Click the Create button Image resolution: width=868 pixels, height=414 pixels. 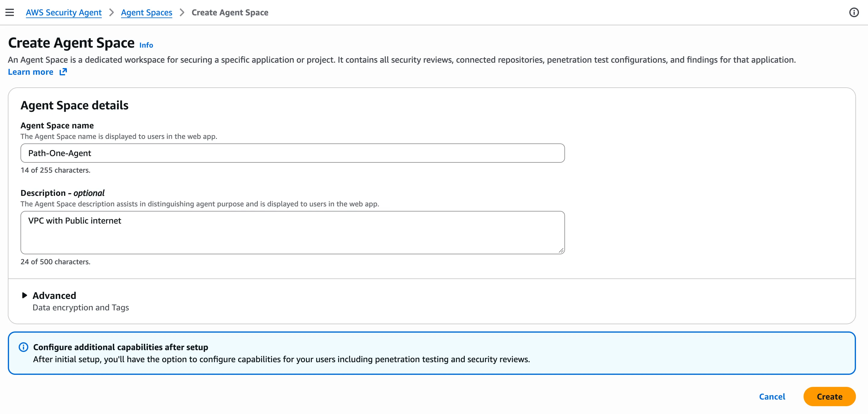pos(829,397)
